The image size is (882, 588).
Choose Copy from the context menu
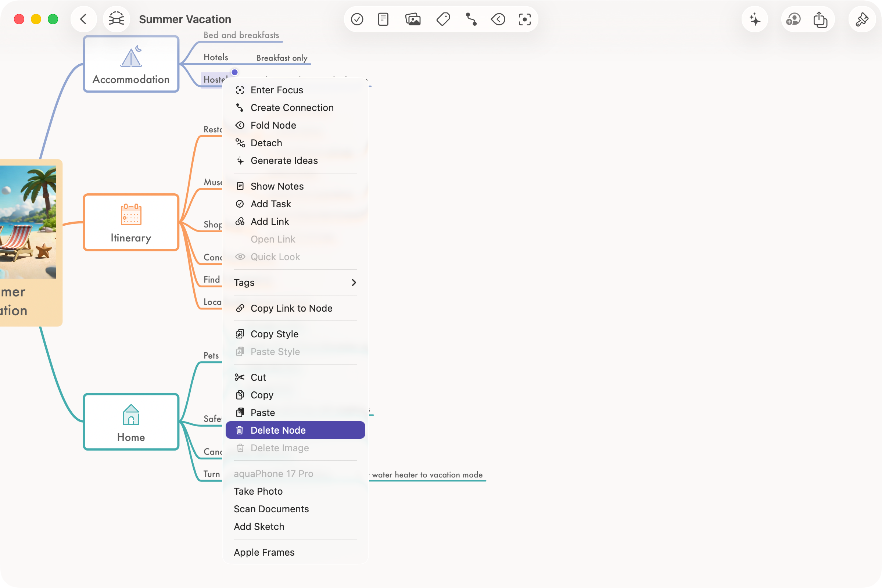click(295, 395)
